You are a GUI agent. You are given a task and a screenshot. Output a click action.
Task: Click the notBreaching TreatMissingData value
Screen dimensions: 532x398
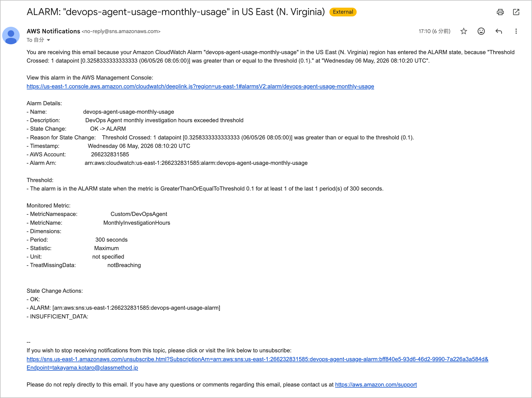124,265
